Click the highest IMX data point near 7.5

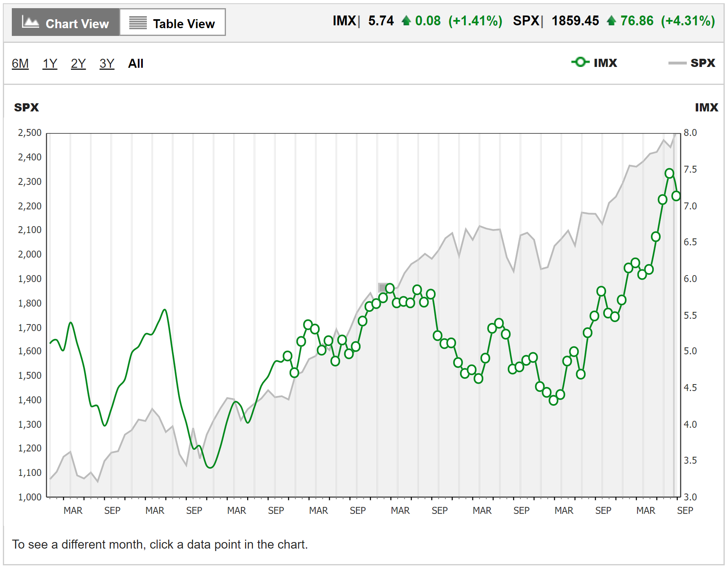click(669, 173)
